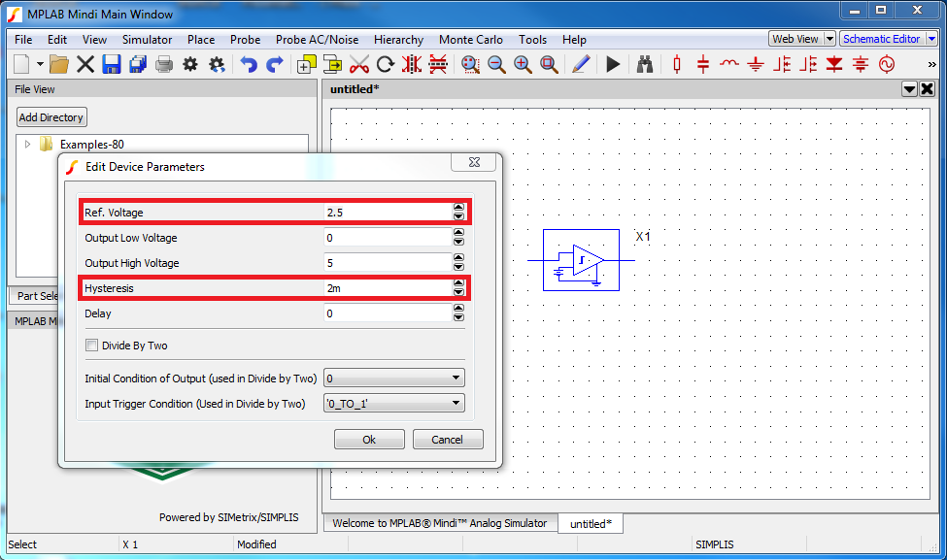947x560 pixels.
Task: Click the Save schematic floppy disk icon
Action: [112, 65]
